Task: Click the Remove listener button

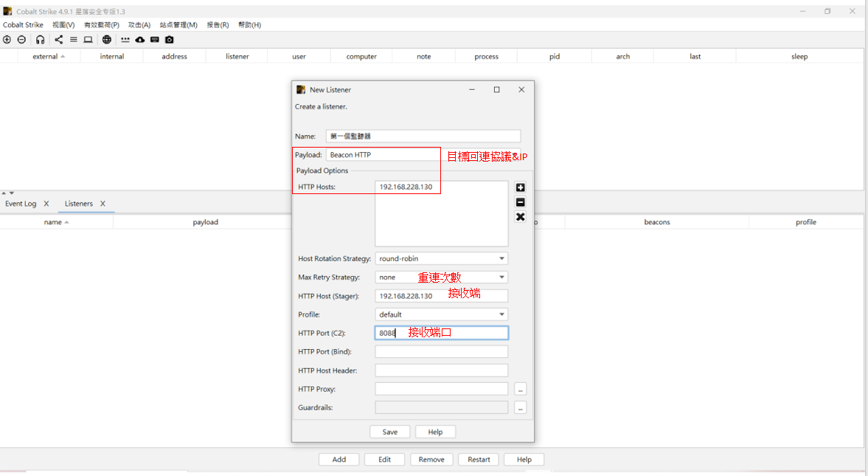Action: tap(431, 459)
